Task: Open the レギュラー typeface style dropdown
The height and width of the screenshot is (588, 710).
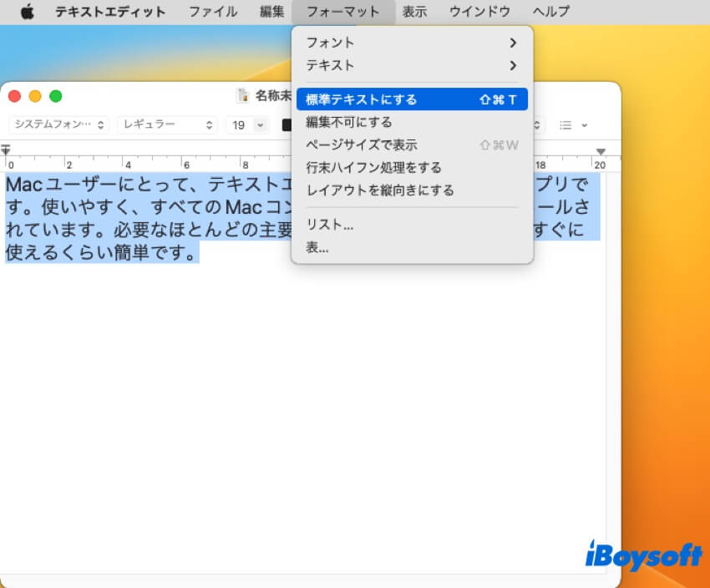Action: pyautogui.click(x=167, y=125)
